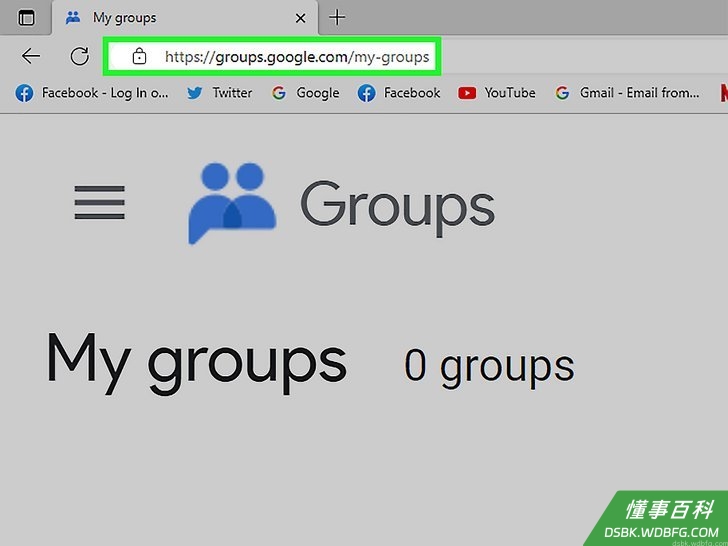Open the Gmail - Email from bookmark
This screenshot has width=728, height=546.
tap(627, 93)
